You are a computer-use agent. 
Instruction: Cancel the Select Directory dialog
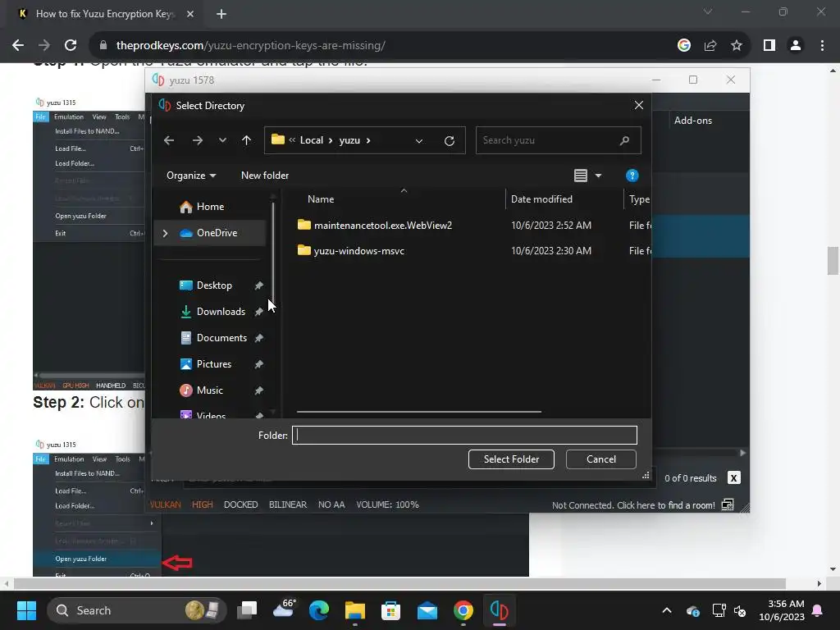coord(601,459)
